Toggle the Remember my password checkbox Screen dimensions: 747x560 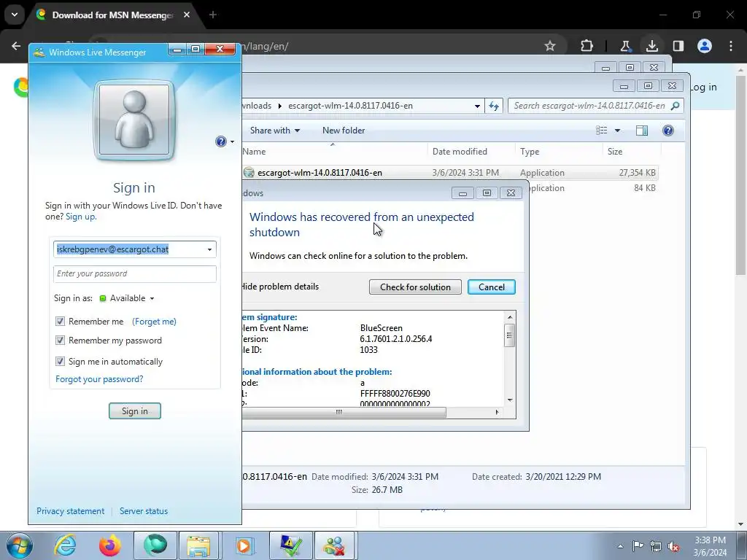60,341
